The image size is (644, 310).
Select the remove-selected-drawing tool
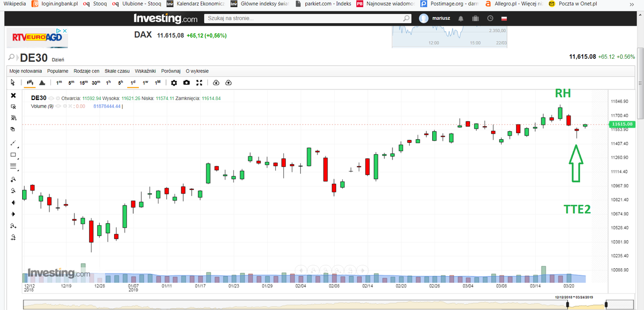click(13, 107)
